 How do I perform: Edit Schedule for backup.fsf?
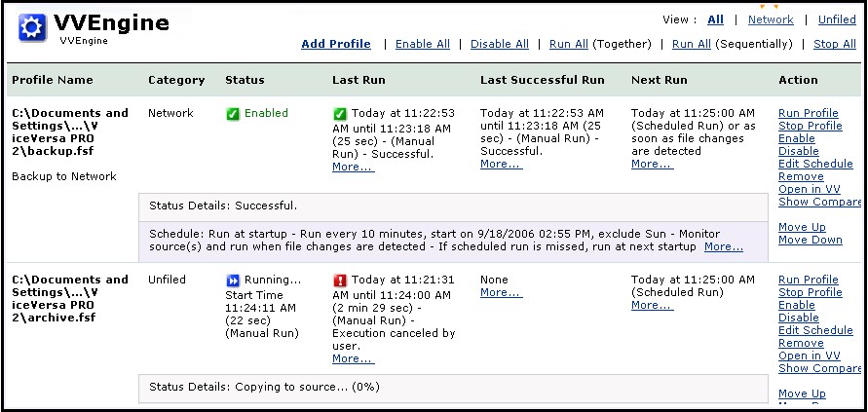[x=815, y=164]
